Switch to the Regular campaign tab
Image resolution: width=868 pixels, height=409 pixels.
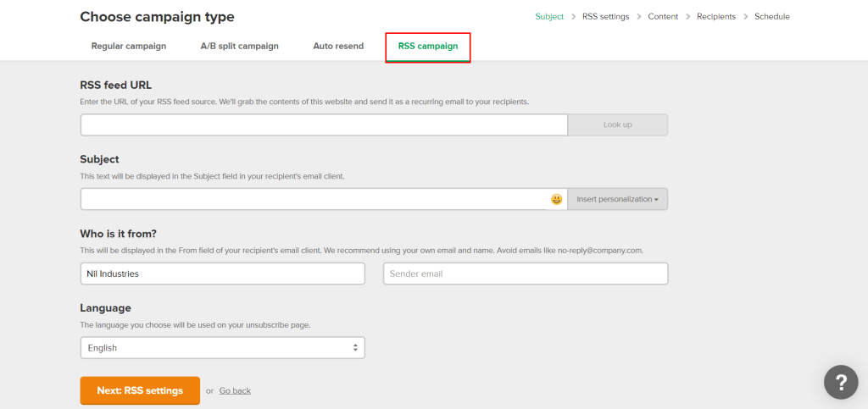[x=129, y=46]
